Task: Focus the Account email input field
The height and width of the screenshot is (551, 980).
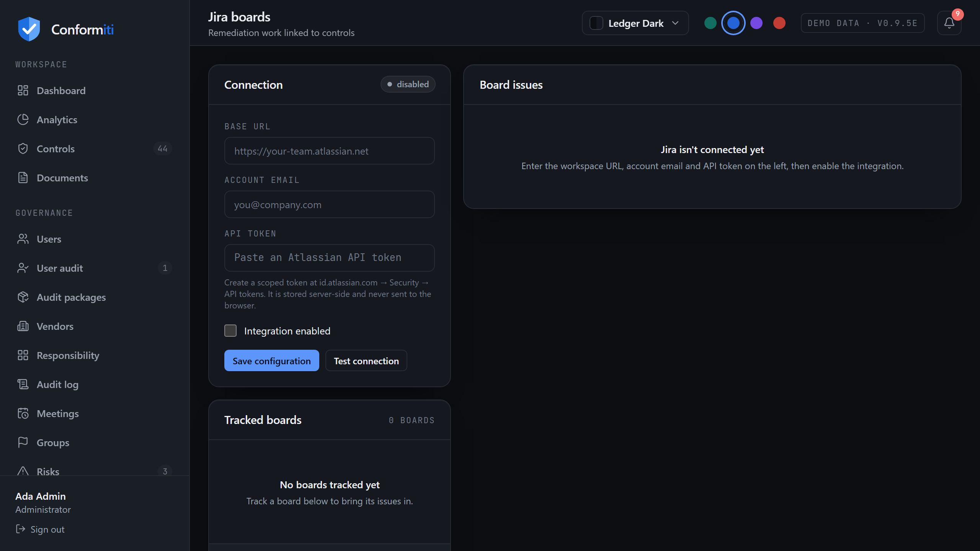Action: [329, 204]
